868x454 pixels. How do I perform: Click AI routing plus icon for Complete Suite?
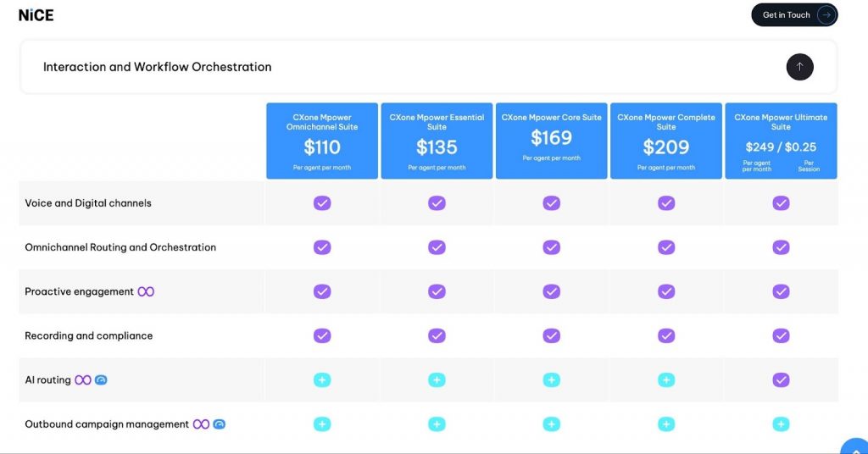(666, 380)
